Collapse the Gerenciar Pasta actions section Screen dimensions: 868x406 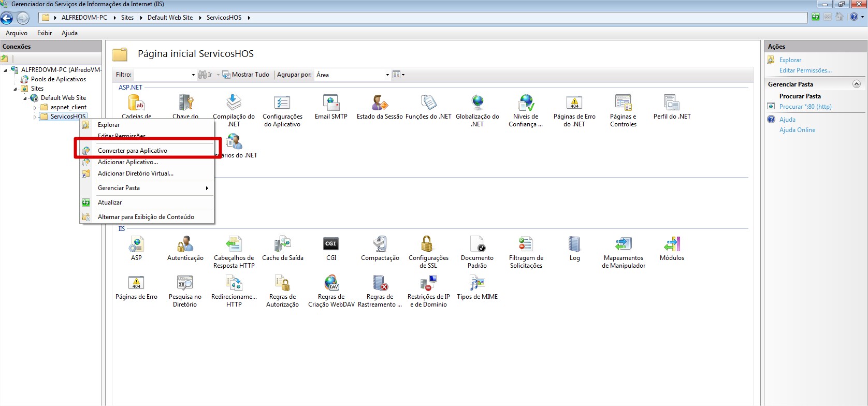[x=856, y=84]
